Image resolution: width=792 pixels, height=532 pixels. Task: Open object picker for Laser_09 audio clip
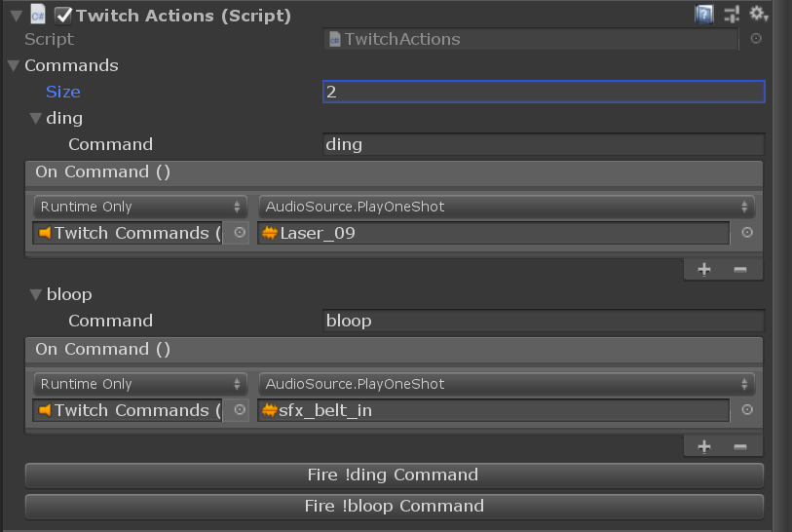click(x=747, y=233)
